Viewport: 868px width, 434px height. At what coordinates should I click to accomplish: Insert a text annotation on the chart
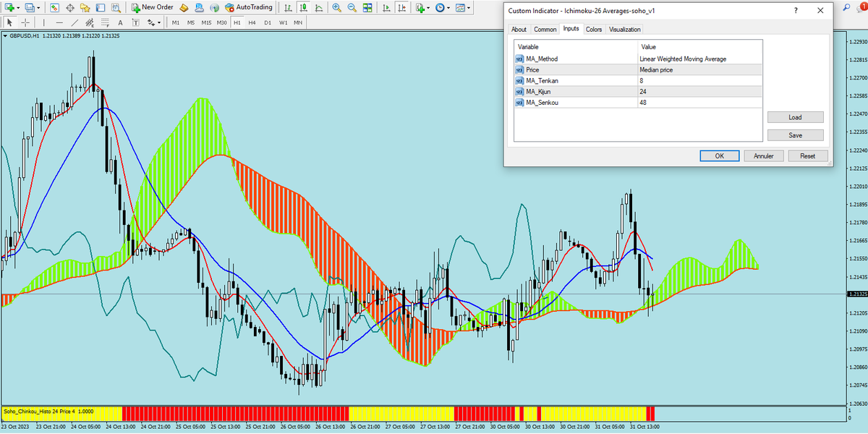click(121, 22)
